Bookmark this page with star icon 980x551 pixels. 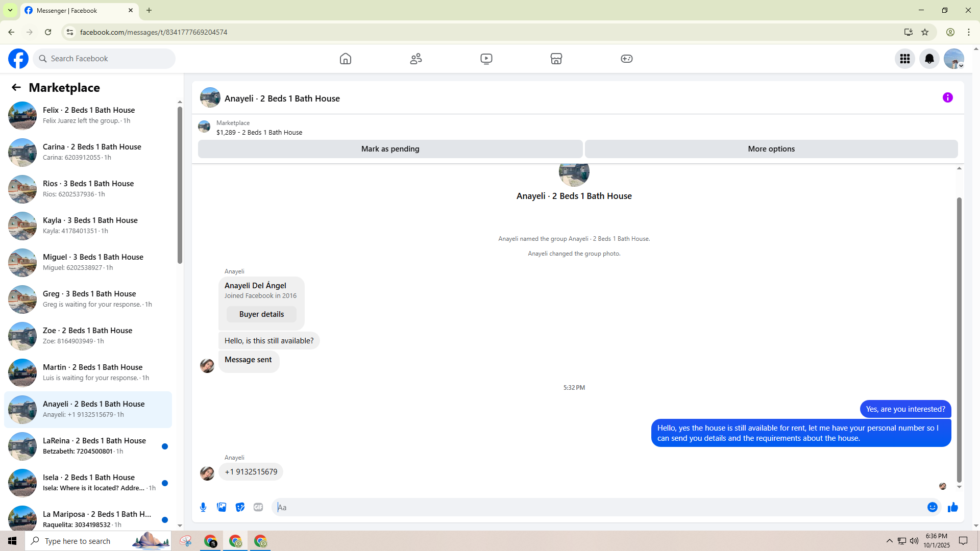coord(925,32)
